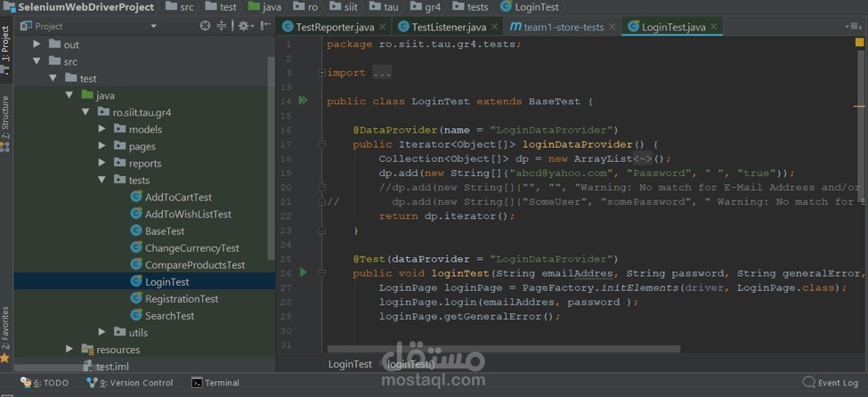
Task: Show hidden editor tabs list
Action: 853,26
